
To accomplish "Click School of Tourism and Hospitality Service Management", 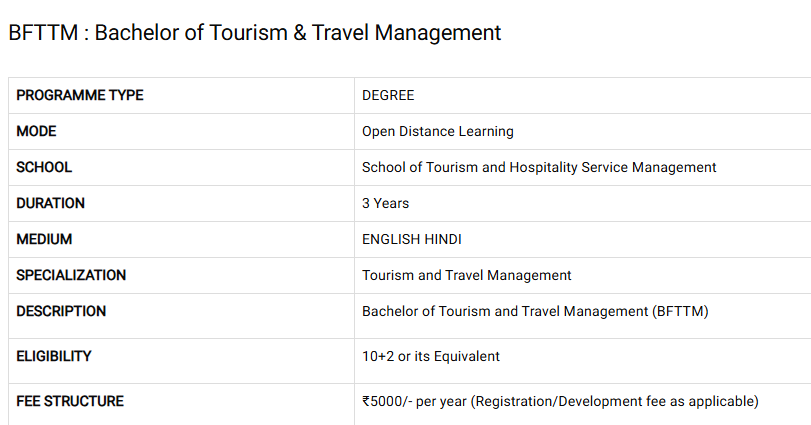I will pyautogui.click(x=539, y=168).
